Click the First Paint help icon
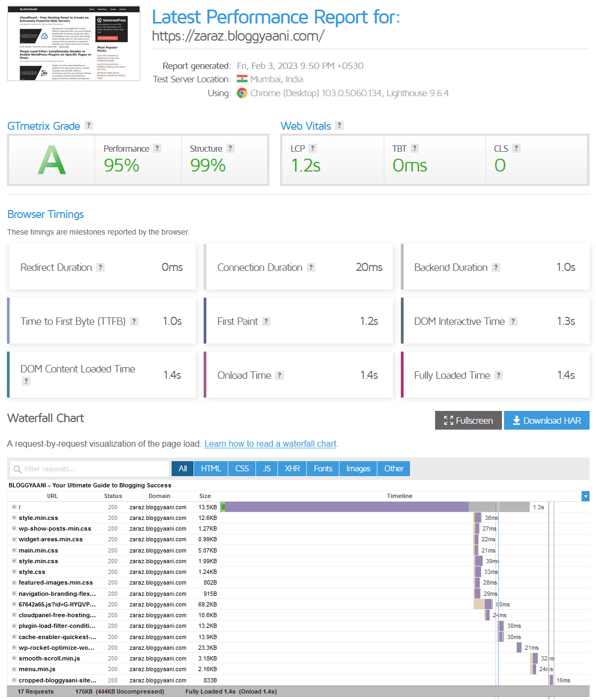 click(x=266, y=321)
